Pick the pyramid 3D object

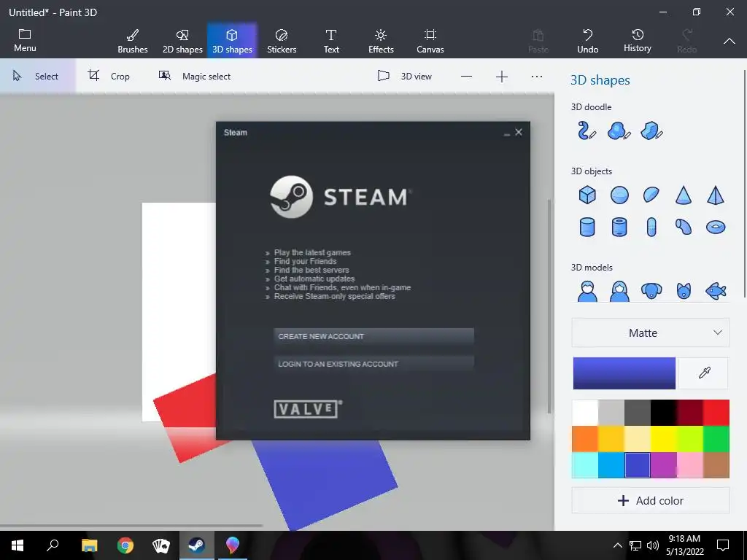[716, 195]
